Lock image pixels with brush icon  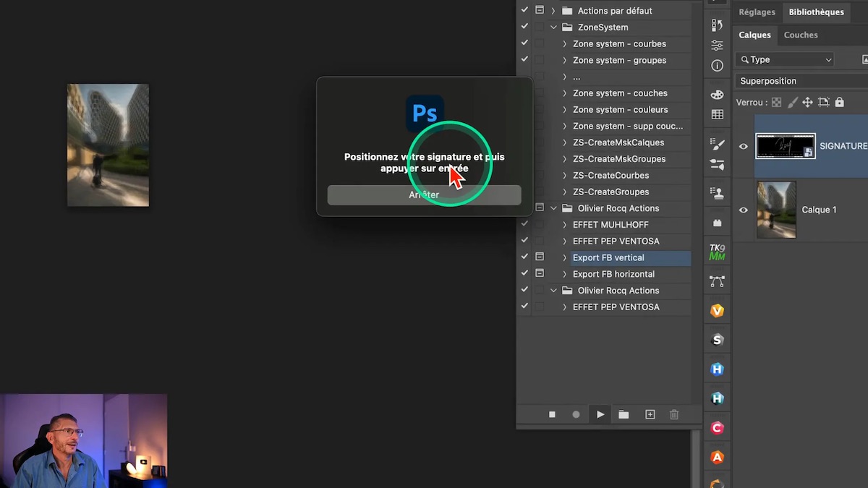[792, 103]
